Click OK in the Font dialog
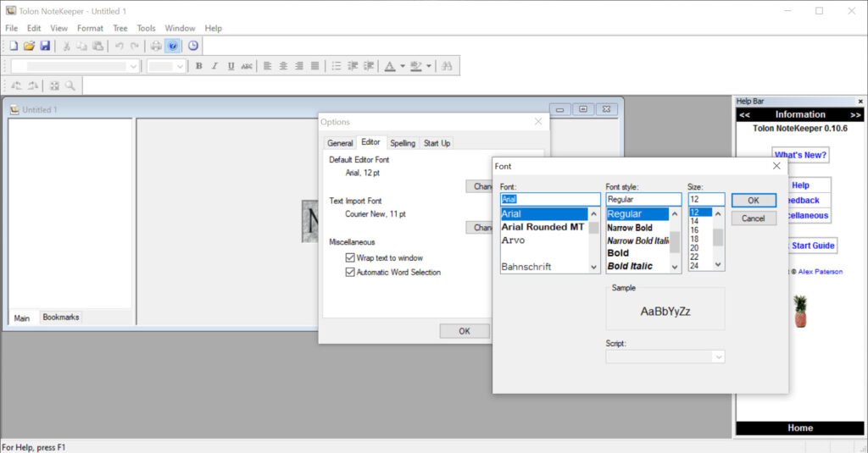This screenshot has height=453, width=868. (x=754, y=200)
